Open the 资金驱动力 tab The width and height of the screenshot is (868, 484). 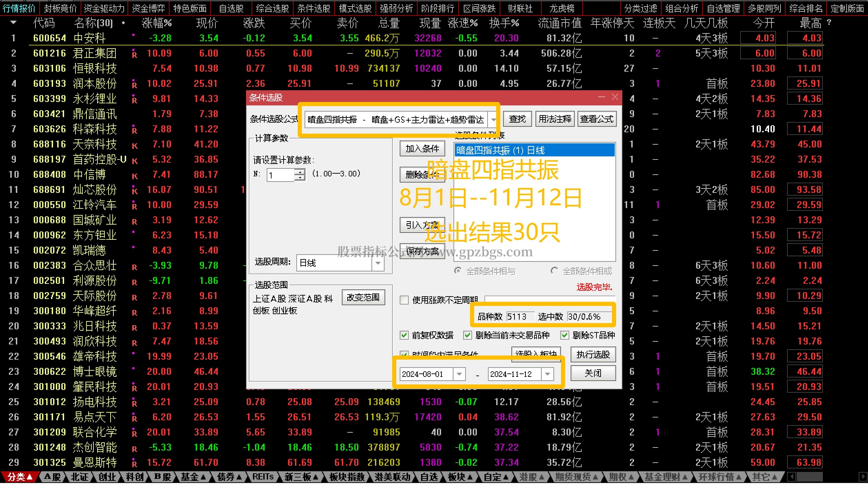coord(104,8)
